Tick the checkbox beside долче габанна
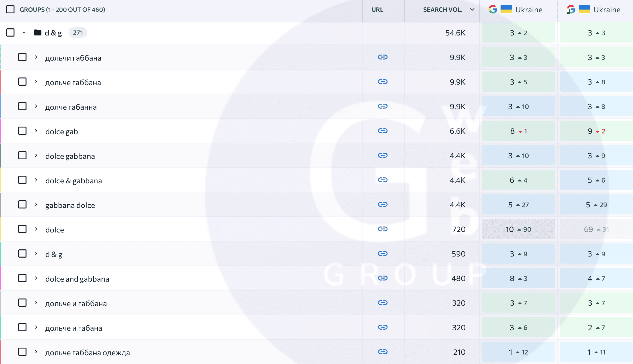Viewport: 633px width, 364px height. coord(22,106)
